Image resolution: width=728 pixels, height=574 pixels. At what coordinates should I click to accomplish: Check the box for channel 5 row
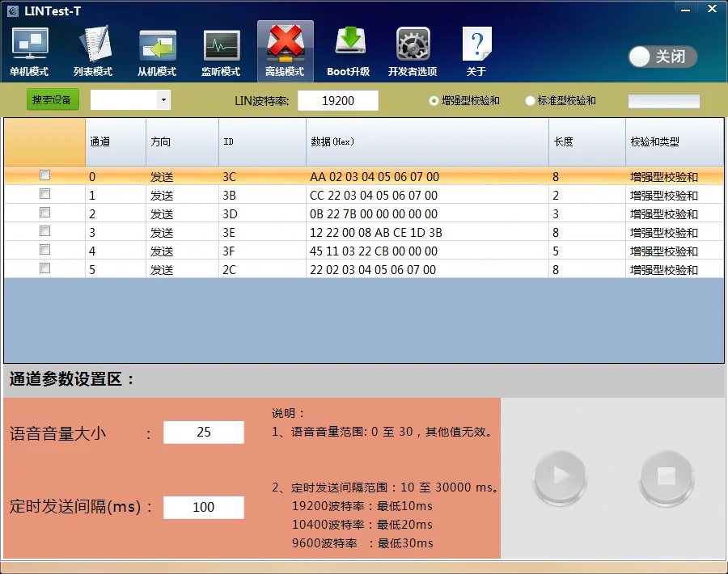click(44, 268)
